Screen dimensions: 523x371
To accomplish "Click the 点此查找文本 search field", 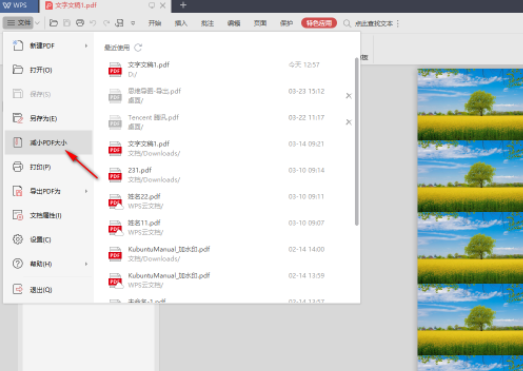I will click(x=374, y=23).
